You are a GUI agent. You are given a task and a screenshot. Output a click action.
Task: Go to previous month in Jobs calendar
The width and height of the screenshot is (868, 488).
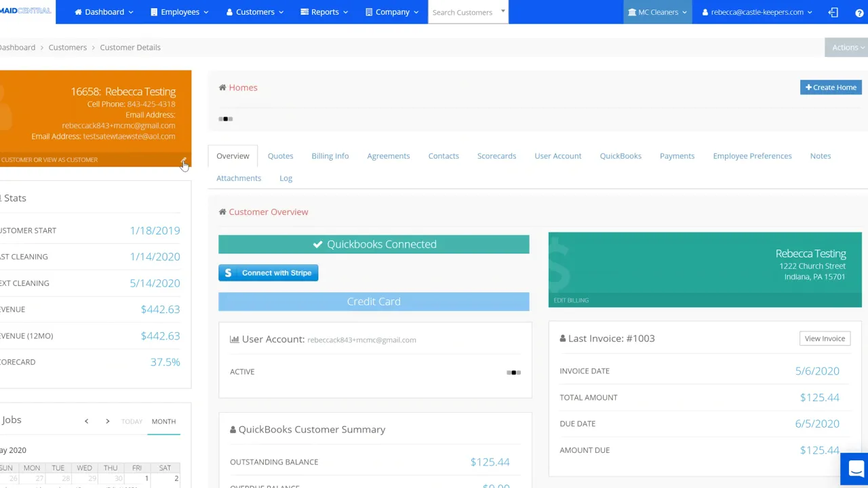click(86, 422)
